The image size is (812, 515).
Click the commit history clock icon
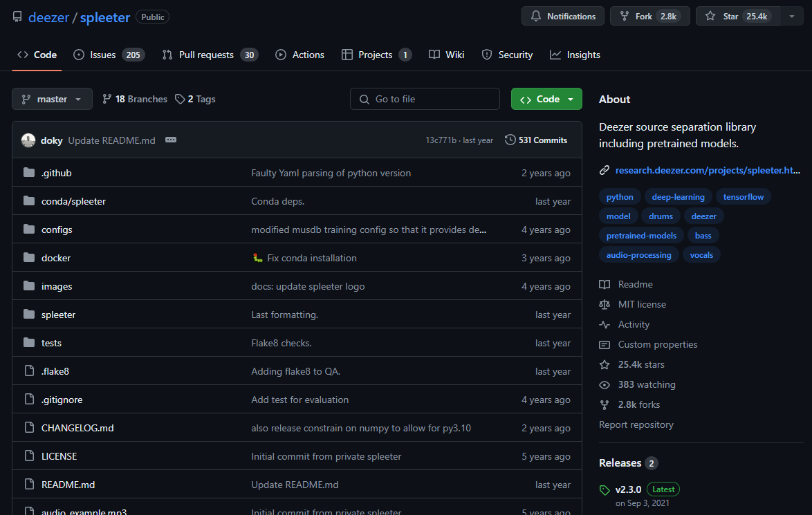(510, 140)
